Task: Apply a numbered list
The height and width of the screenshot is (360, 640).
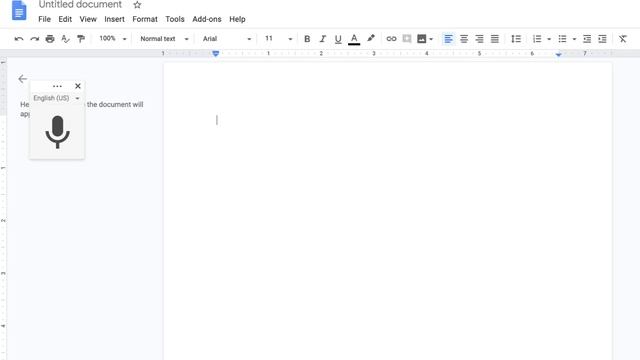Action: click(x=537, y=39)
